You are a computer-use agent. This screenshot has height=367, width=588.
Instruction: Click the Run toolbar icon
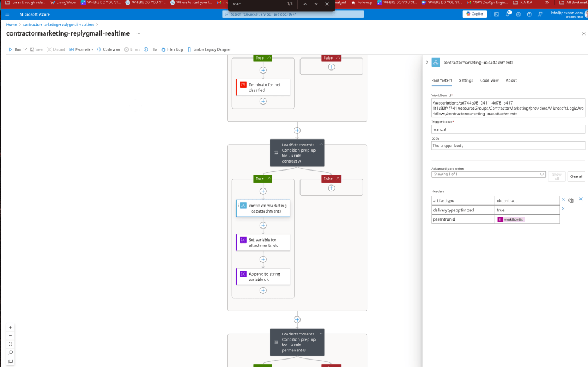[x=10, y=49]
